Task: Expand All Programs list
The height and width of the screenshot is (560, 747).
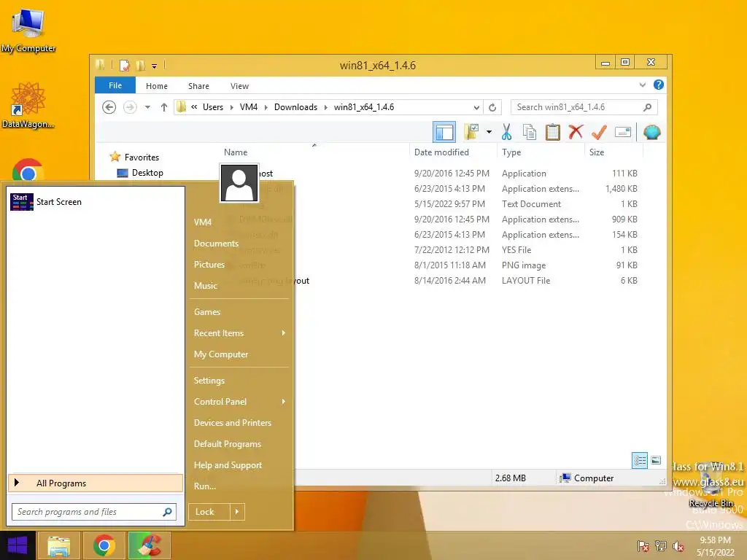Action: 96,483
